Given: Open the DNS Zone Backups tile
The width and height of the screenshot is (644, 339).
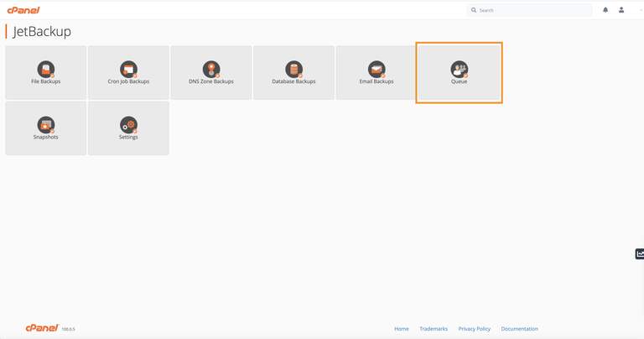Looking at the screenshot, I should (x=211, y=73).
